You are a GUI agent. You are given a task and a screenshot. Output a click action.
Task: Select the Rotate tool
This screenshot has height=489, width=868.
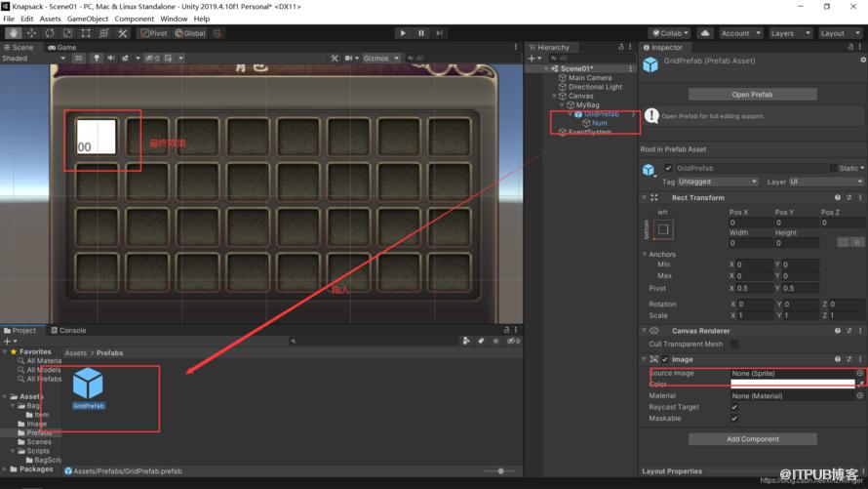[50, 33]
